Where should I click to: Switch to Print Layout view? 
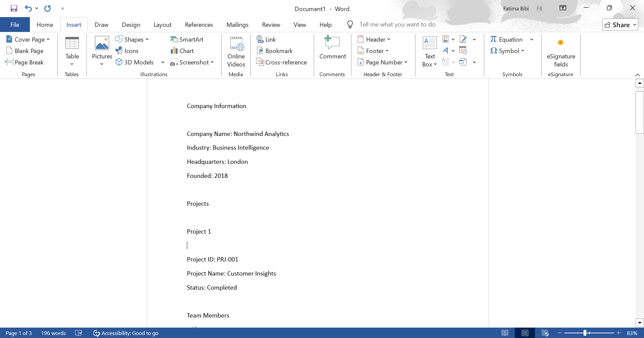(525, 333)
